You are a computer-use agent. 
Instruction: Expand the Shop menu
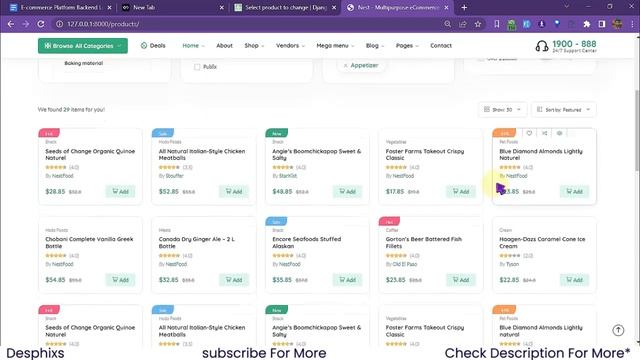point(254,46)
